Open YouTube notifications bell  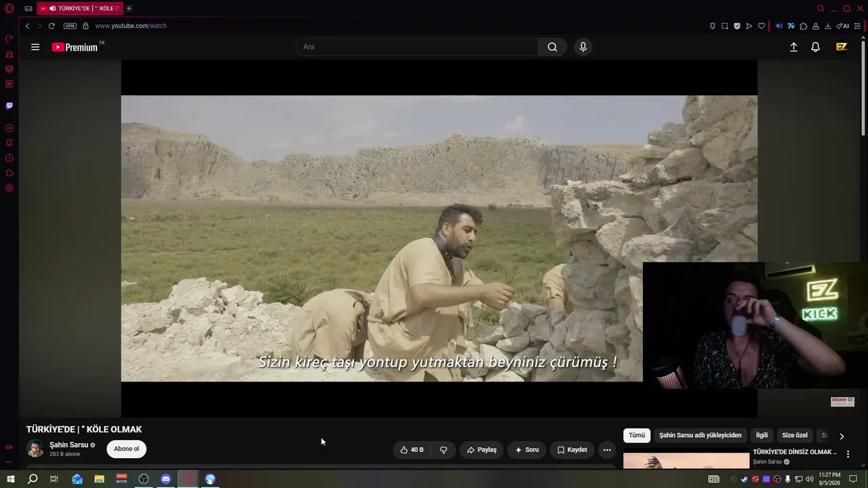click(x=816, y=47)
